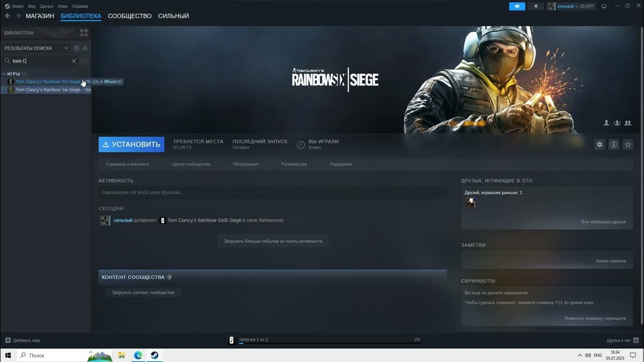644x362 pixels.
Task: Open the volume control in system tray
Action: 588,355
